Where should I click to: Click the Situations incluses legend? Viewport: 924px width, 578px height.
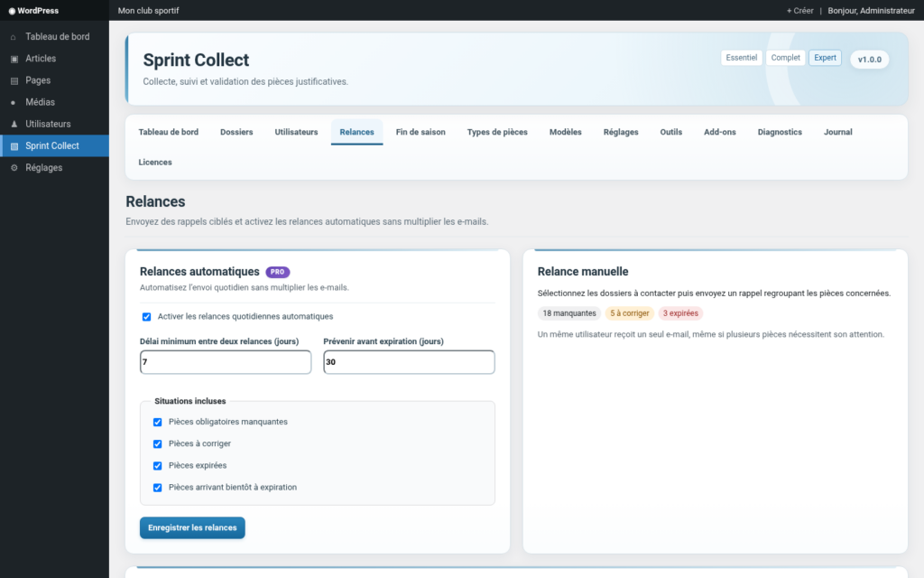point(189,401)
